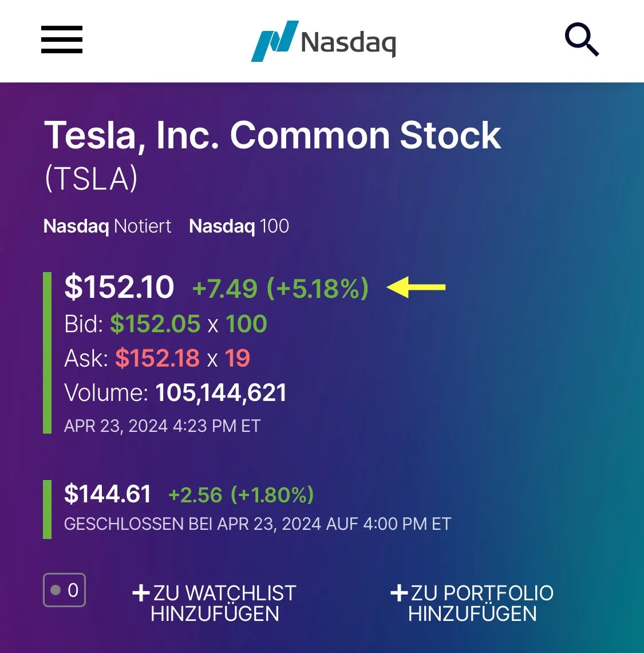Click the Tesla, Inc. Common Stock heading
644x653 pixels.
tap(273, 136)
